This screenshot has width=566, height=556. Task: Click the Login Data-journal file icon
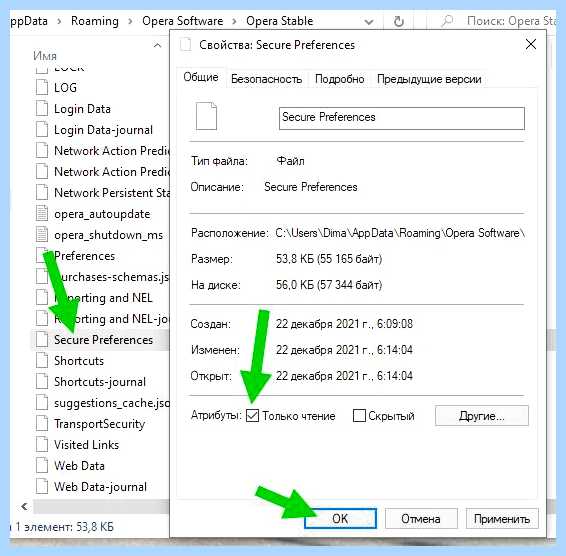click(42, 129)
